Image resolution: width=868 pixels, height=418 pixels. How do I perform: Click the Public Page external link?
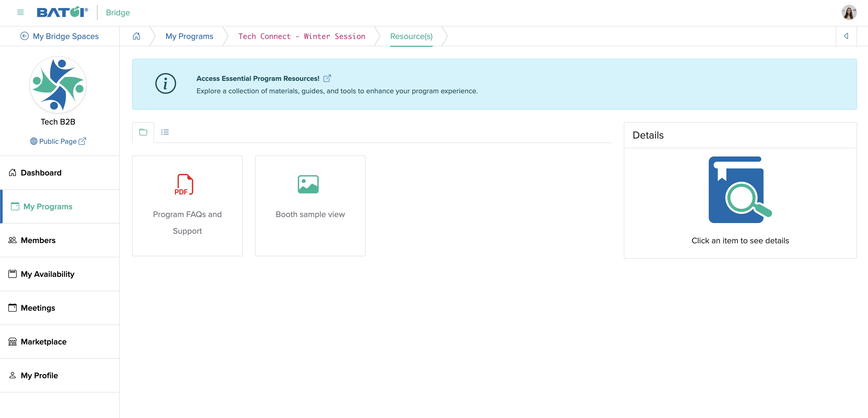[x=58, y=141]
